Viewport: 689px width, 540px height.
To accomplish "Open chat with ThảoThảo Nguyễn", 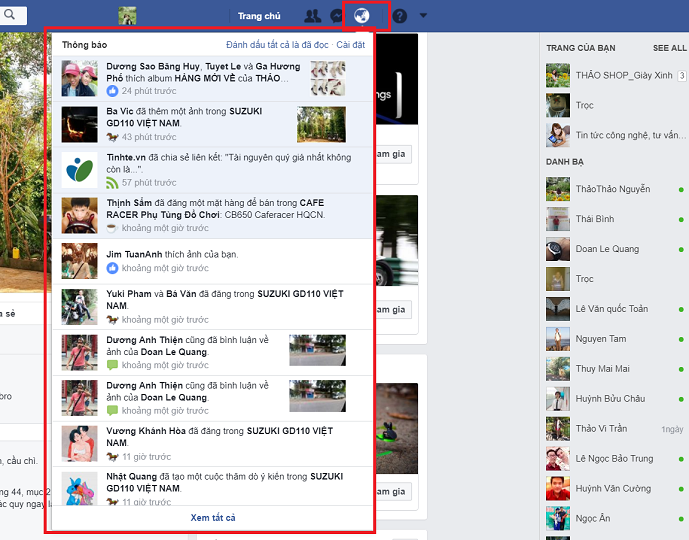I will point(616,189).
